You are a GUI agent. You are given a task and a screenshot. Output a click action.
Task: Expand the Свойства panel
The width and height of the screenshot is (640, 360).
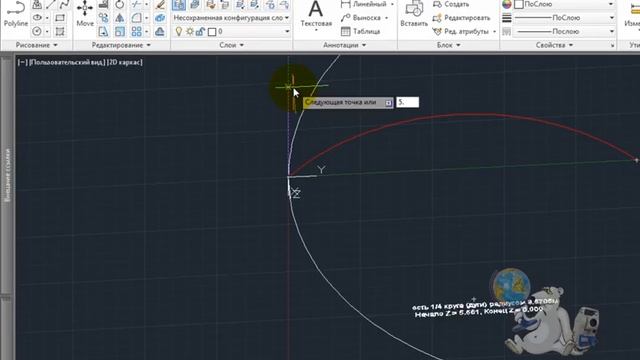click(x=554, y=45)
